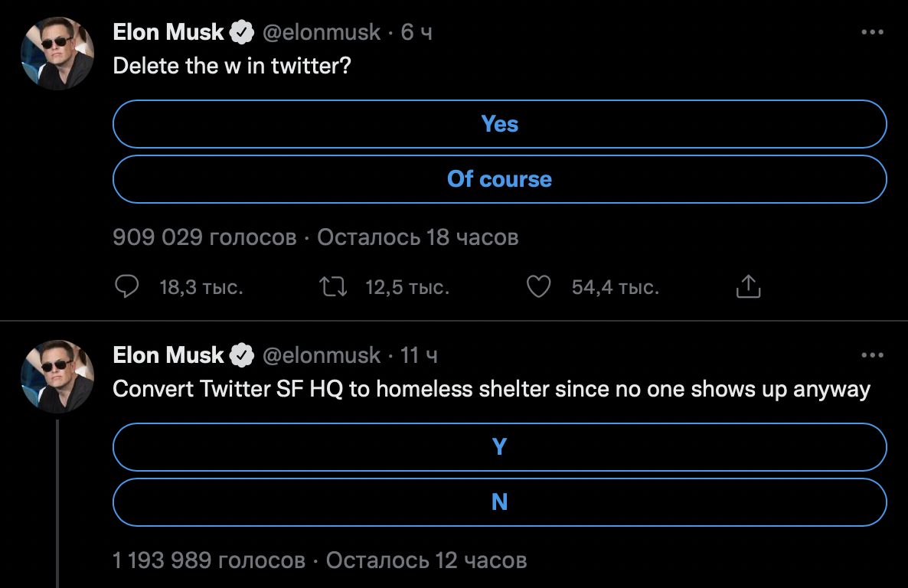Open more options menu of second tweet
The image size is (908, 588).
tap(872, 355)
